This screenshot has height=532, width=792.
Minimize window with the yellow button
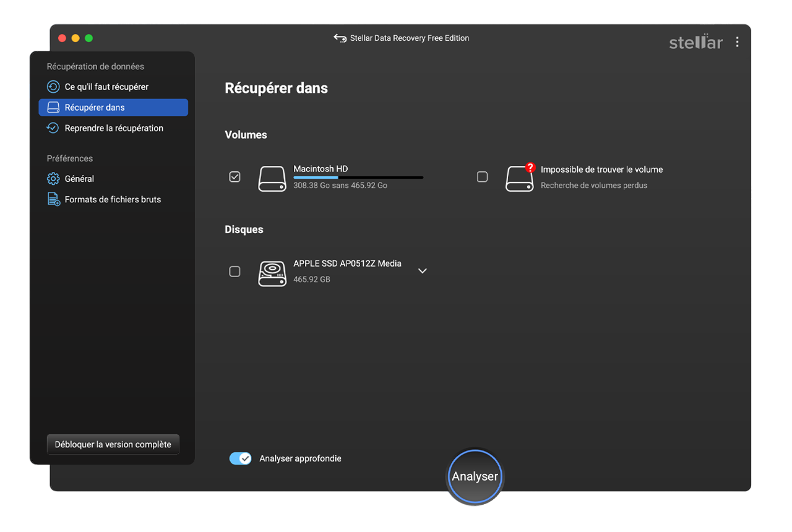75,38
